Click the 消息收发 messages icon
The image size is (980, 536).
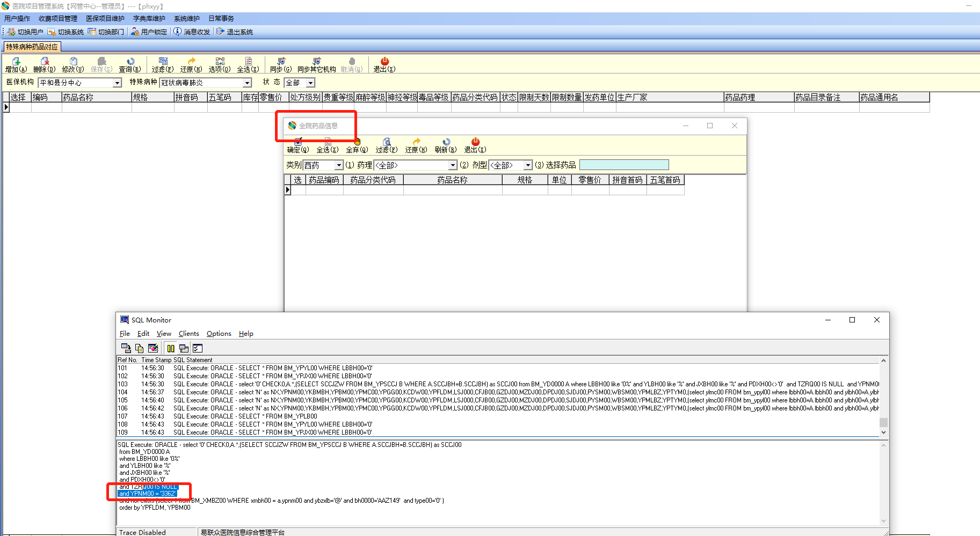[177, 32]
